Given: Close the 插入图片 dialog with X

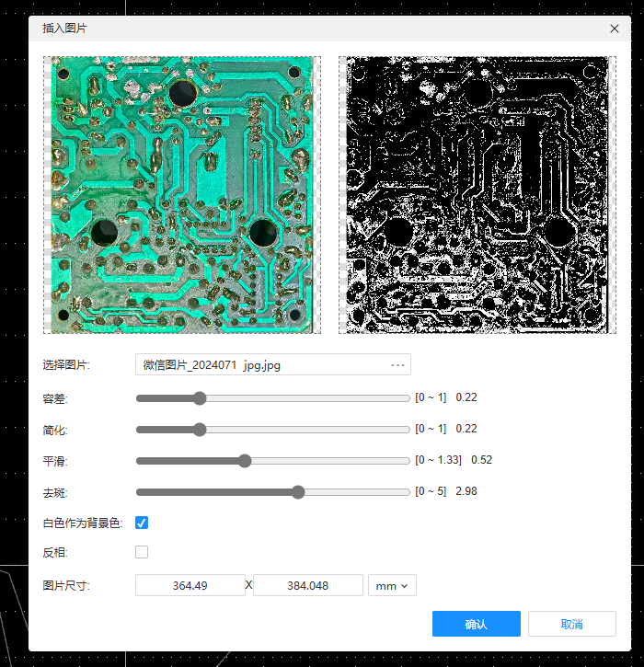Looking at the screenshot, I should click(x=615, y=29).
